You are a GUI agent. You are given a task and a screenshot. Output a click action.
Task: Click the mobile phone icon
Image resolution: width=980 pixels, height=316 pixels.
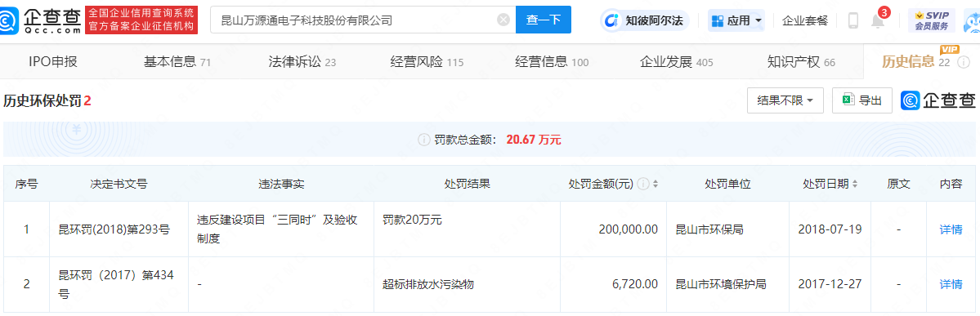853,20
